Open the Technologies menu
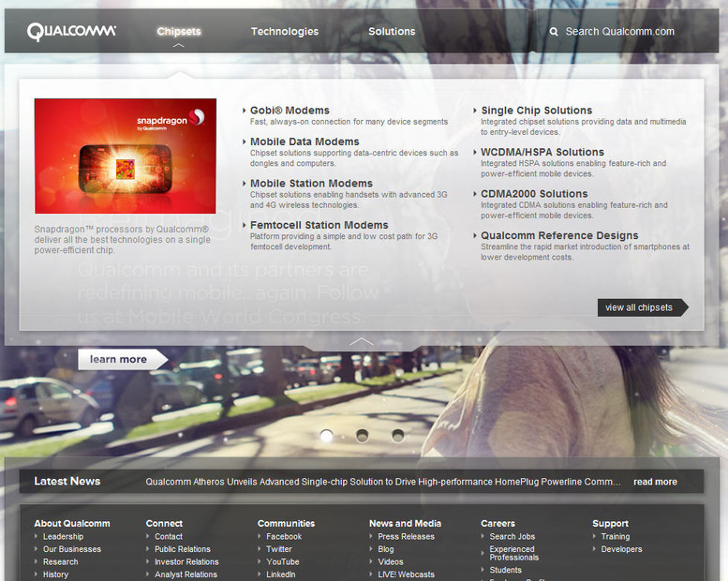728x581 pixels. click(x=285, y=32)
